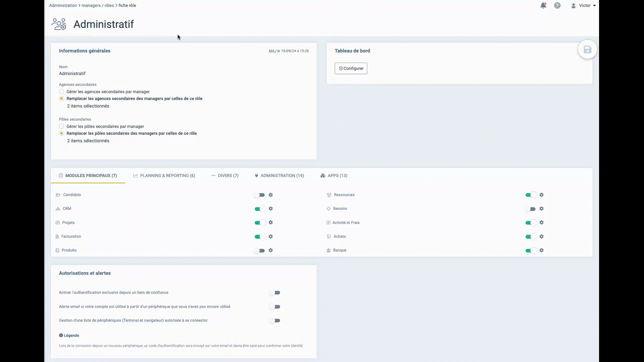
Task: Open CRM module settings gear
Action: [271, 208]
